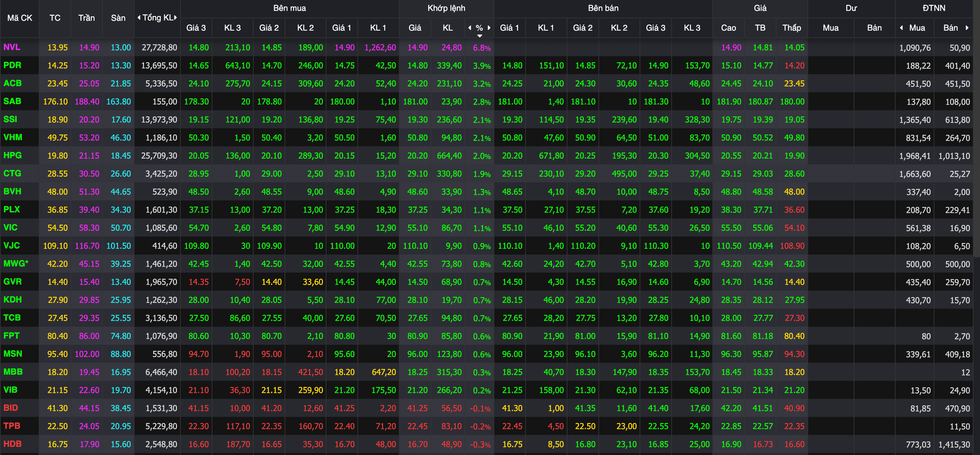Click the left arrow beside Tổng KL header
Image resolution: width=980 pixels, height=455 pixels.
tap(139, 17)
